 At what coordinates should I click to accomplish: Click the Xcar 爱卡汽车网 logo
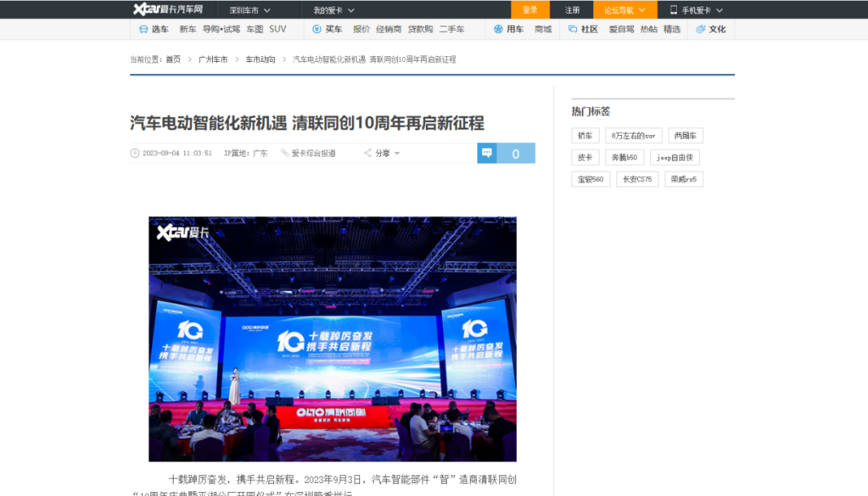click(168, 10)
